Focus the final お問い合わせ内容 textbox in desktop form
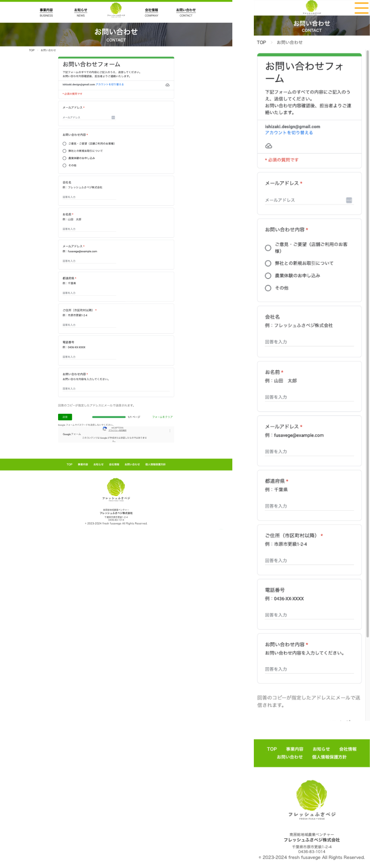Viewport: 370px width, 868px height. [x=116, y=389]
